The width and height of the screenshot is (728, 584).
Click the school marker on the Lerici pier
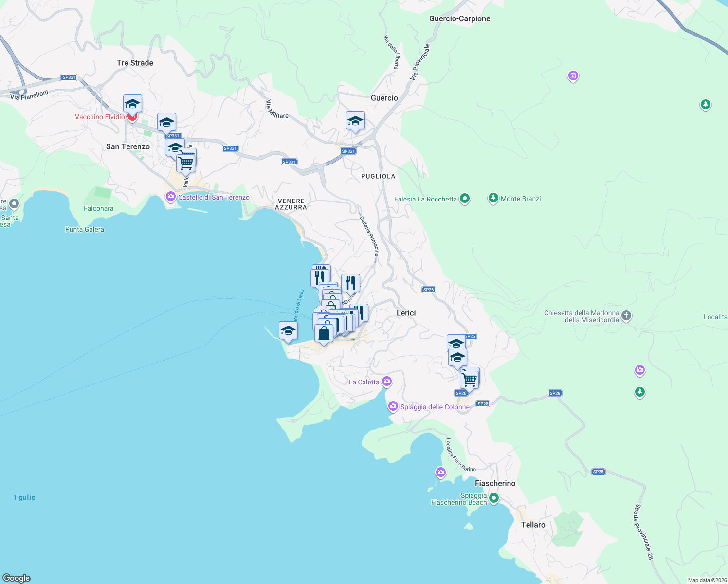pyautogui.click(x=288, y=330)
